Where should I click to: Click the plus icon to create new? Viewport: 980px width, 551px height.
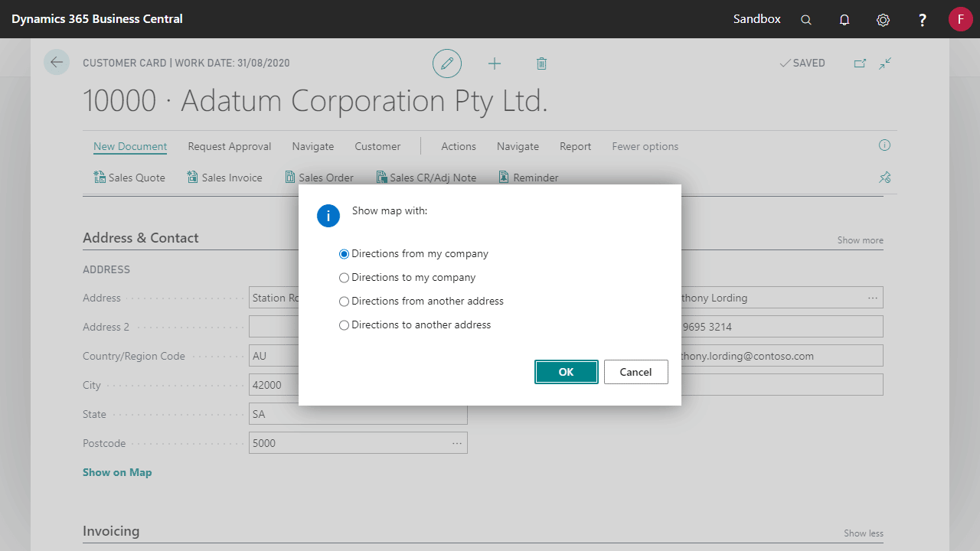point(495,64)
